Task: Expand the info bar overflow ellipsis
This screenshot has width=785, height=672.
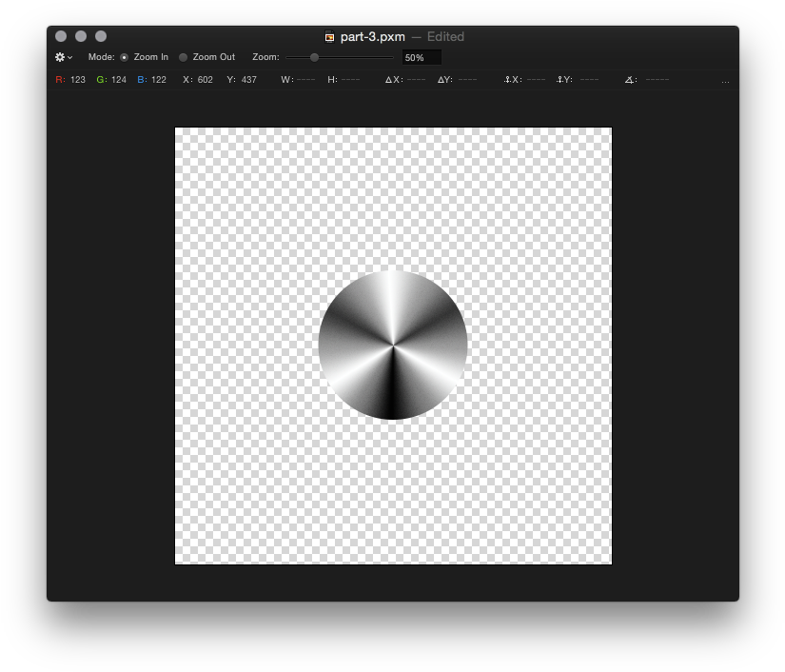Action: coord(725,81)
